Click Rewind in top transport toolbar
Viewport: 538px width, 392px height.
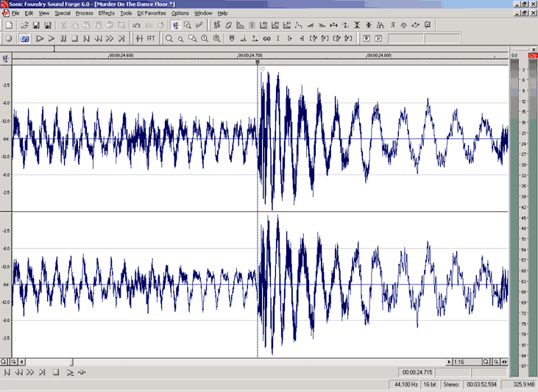pos(98,39)
